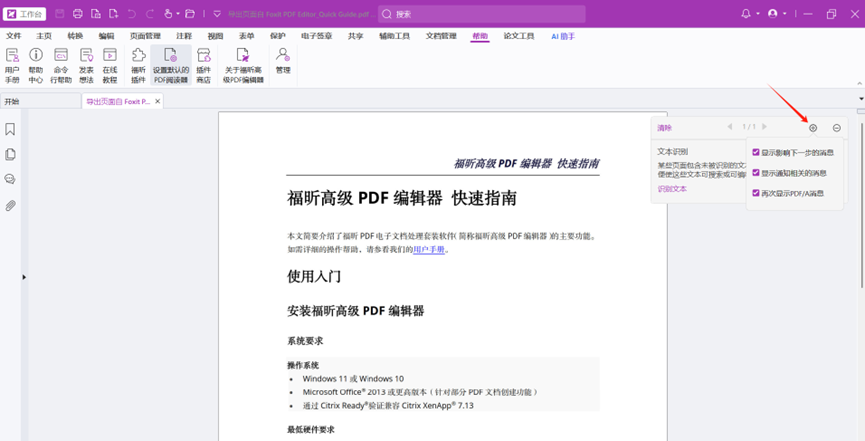
Task: Switch to the 注释 ribbon tab
Action: pyautogui.click(x=184, y=36)
